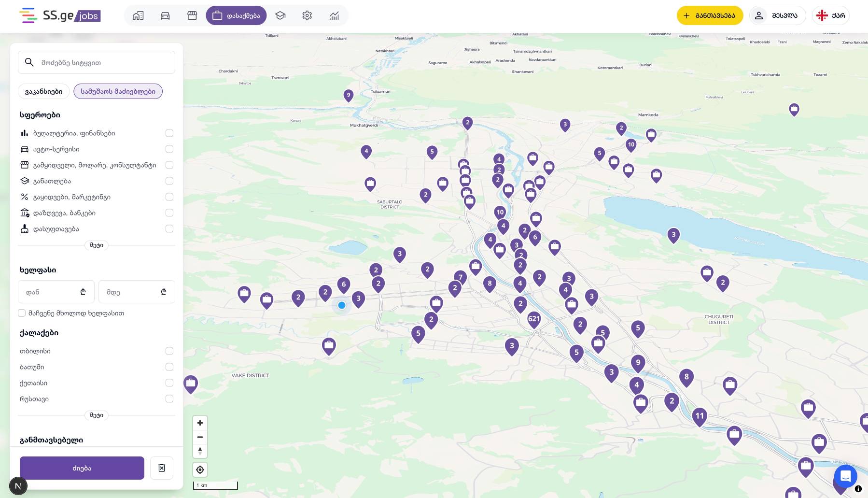Switch to the ვაკანსიები tab
This screenshot has height=498, width=868.
pyautogui.click(x=44, y=91)
